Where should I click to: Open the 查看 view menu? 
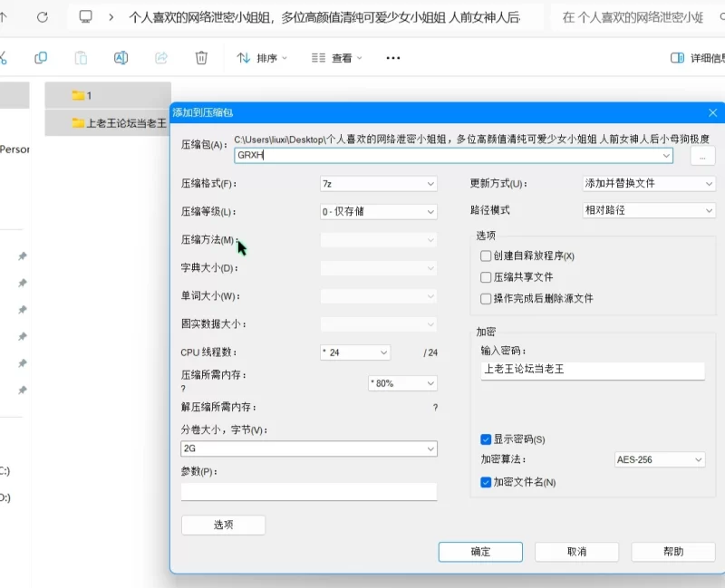coord(336,58)
